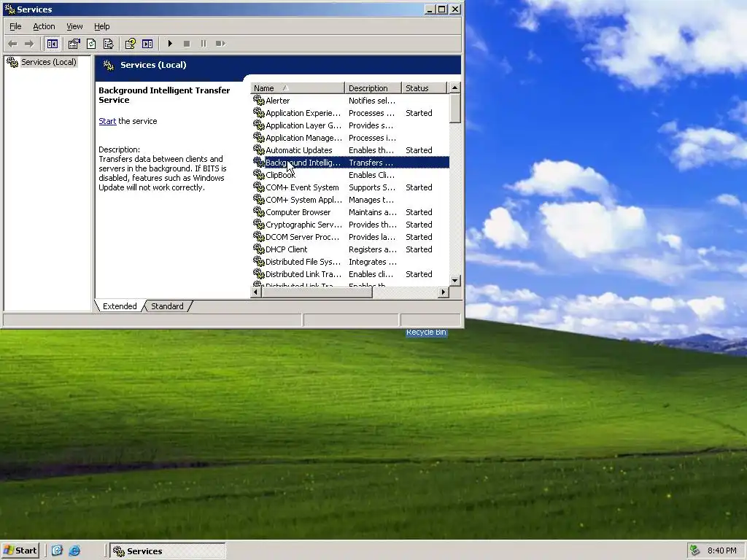Open the Action menu
This screenshot has width=747, height=560.
pos(44,27)
